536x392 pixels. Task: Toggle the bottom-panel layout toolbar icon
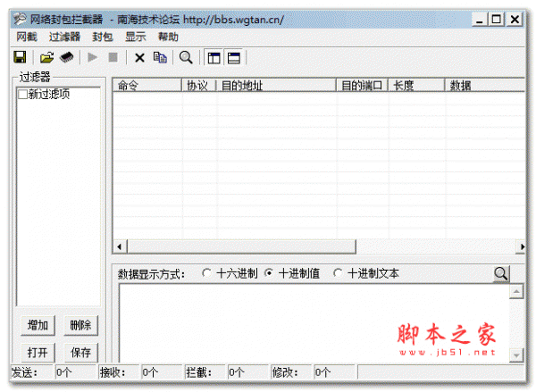tap(234, 58)
